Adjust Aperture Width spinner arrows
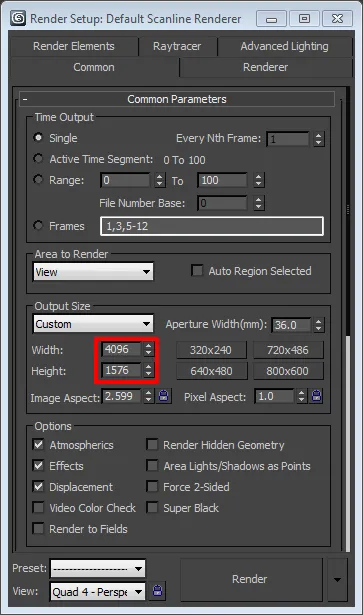 319,325
